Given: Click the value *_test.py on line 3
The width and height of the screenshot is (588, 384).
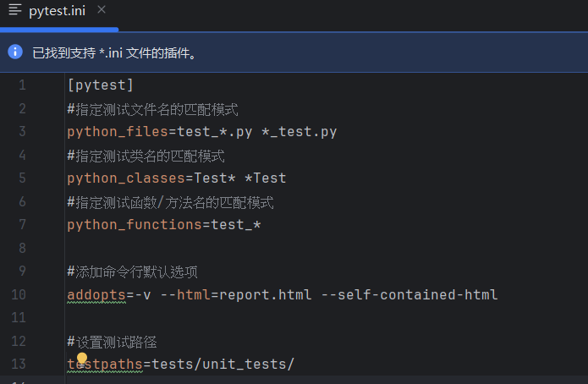Looking at the screenshot, I should tap(299, 132).
